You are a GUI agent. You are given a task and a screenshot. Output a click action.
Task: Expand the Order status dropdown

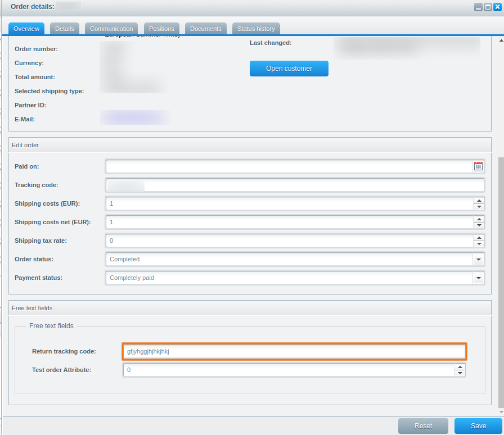click(x=478, y=260)
